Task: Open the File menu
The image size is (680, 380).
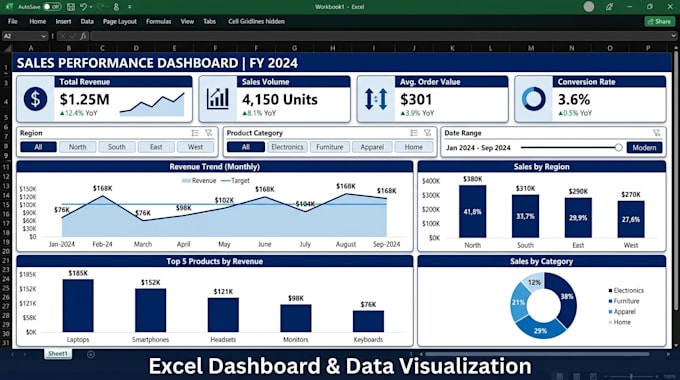Action: [x=13, y=21]
